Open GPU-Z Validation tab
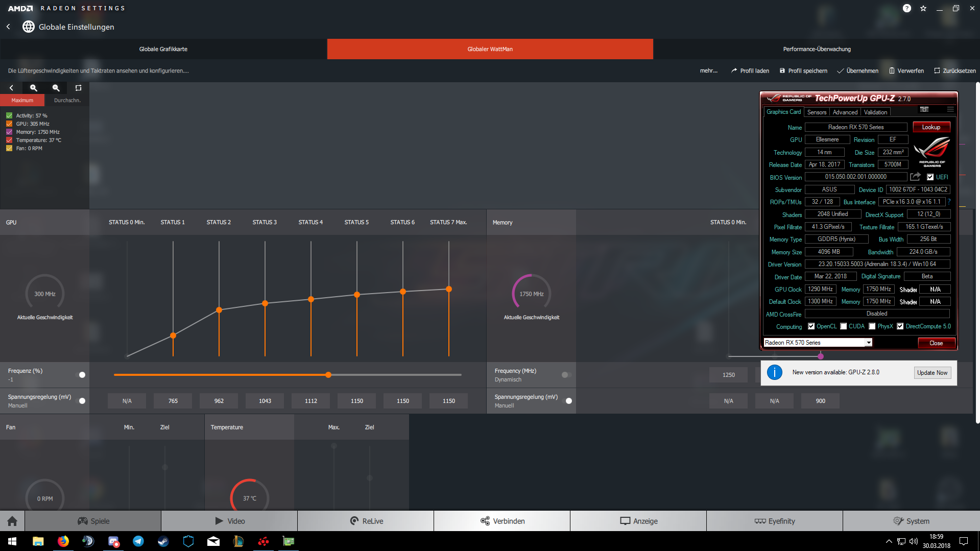The image size is (980, 551). point(876,112)
